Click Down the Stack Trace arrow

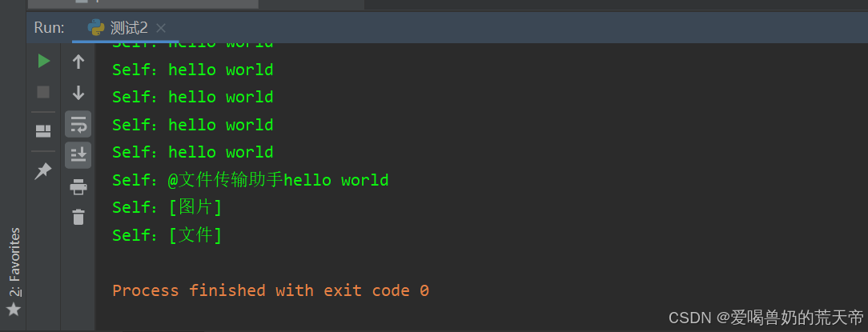(78, 92)
